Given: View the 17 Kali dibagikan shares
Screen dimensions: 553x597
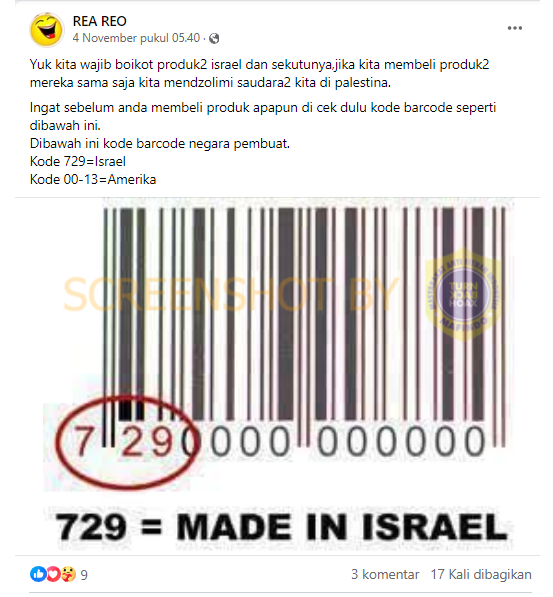Looking at the screenshot, I should pyautogui.click(x=481, y=574).
